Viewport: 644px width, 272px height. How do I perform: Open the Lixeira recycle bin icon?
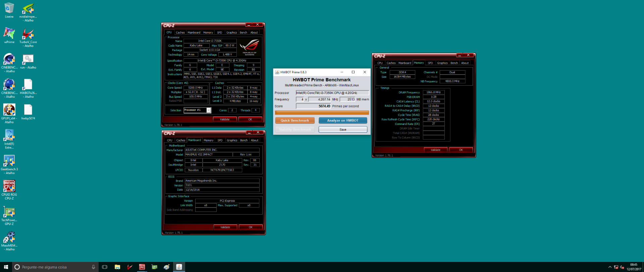pyautogui.click(x=9, y=10)
